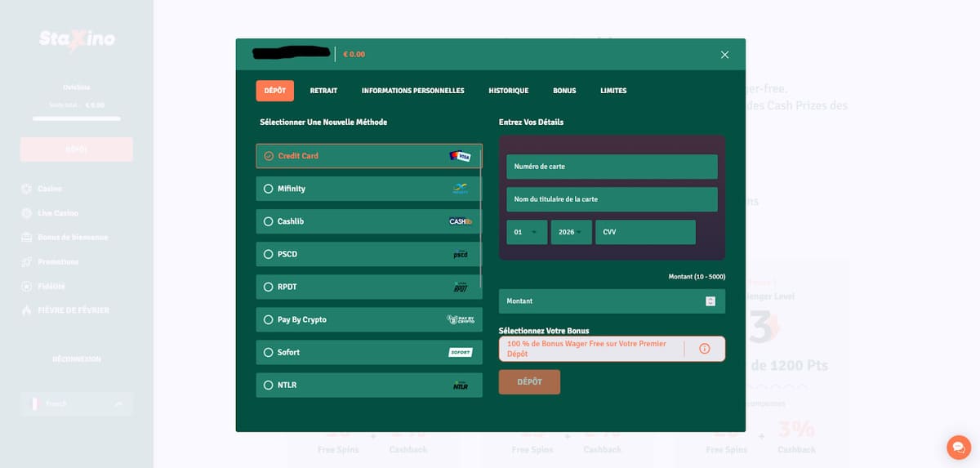Expand the French language selector

pyautogui.click(x=76, y=403)
